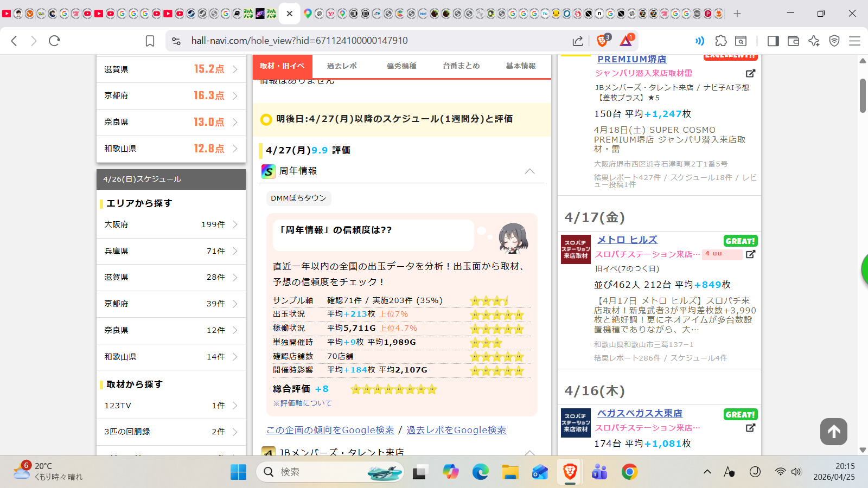Show hidden system tray icons

click(x=707, y=472)
